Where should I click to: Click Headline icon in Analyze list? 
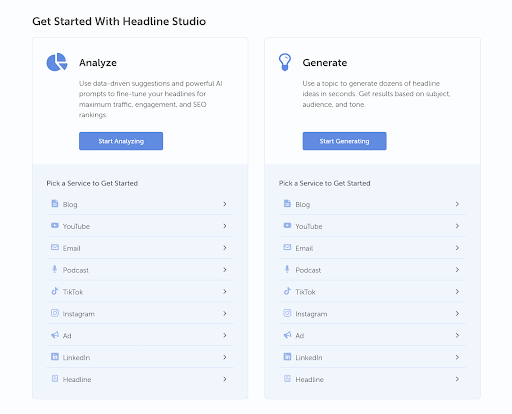tap(55, 379)
